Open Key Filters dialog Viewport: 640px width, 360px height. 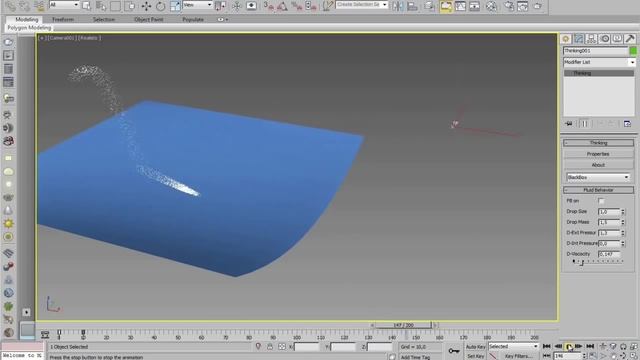(518, 356)
